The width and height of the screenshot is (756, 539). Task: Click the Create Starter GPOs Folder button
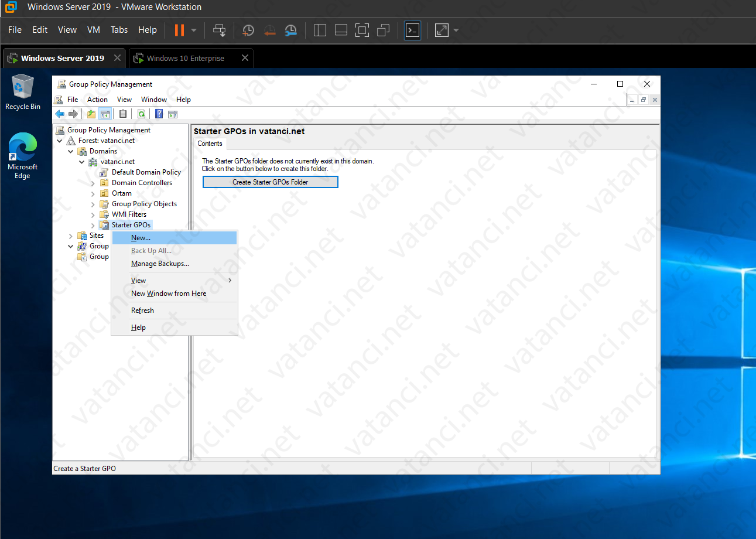point(270,182)
